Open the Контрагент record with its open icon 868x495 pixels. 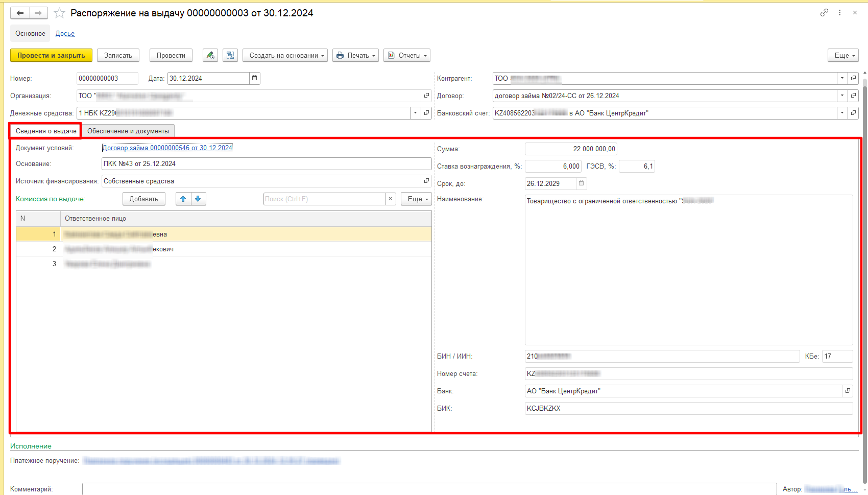[x=853, y=78]
